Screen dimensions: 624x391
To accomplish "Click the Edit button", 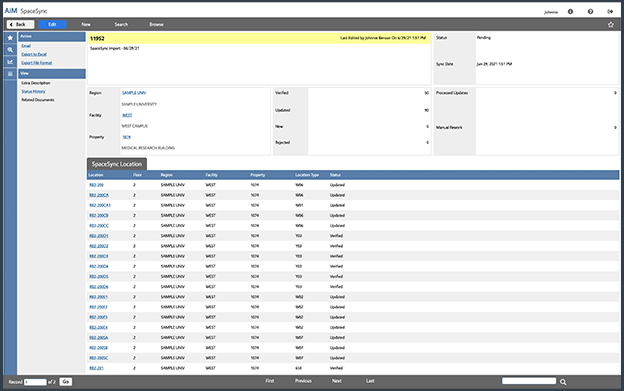I will click(53, 24).
